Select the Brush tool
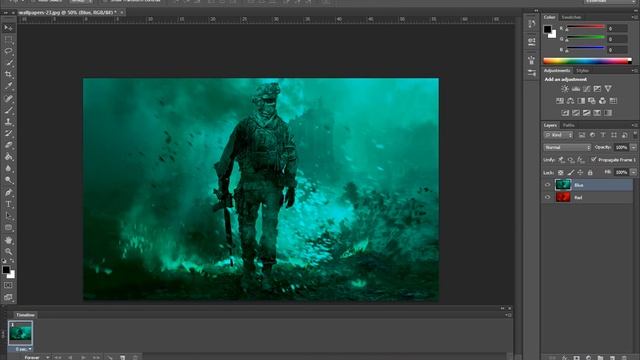The width and height of the screenshot is (640, 360). pyautogui.click(x=8, y=110)
